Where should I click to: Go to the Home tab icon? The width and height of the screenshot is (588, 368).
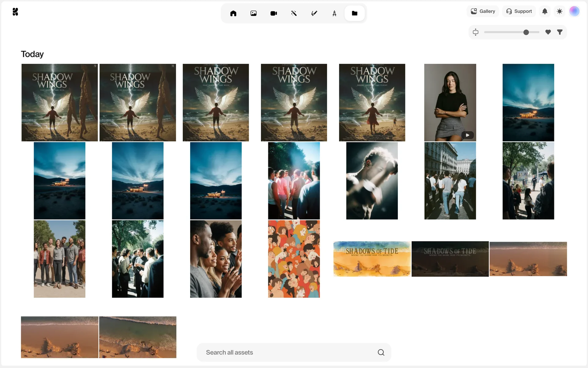233,13
